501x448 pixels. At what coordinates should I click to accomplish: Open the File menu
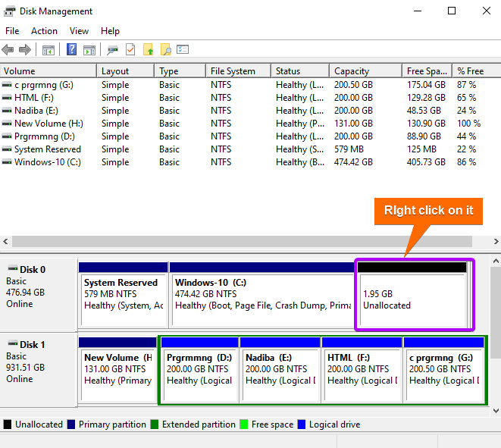(12, 31)
